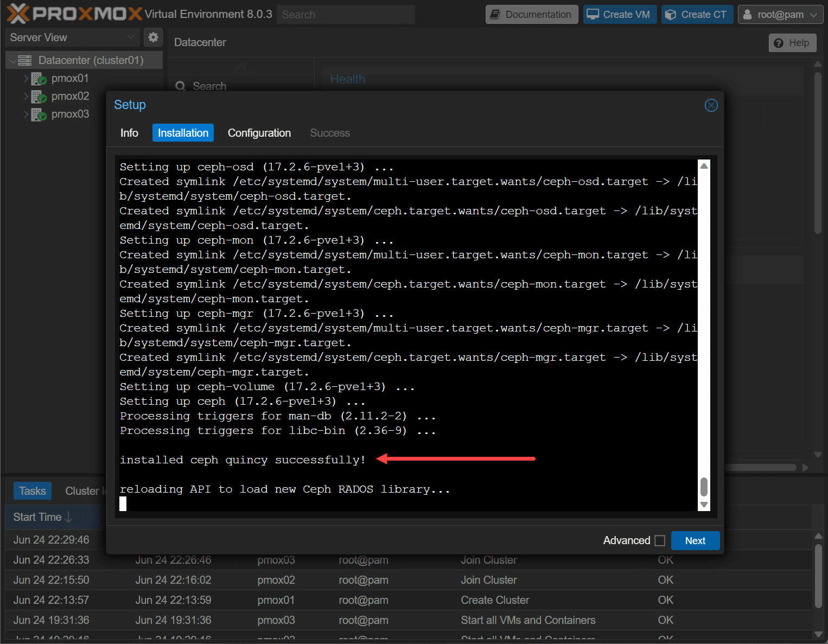Click the pmox02 node icon
Screen dimensions: 828x644
[x=39, y=97]
